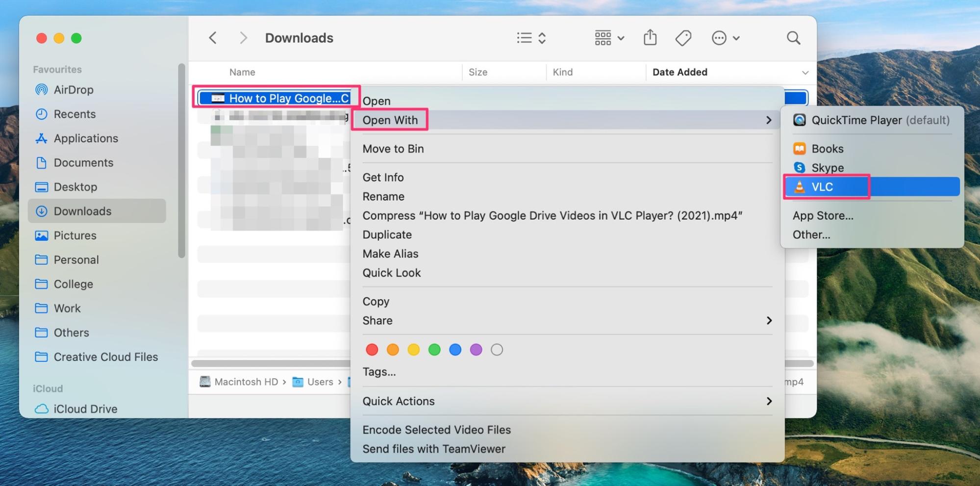980x486 pixels.
Task: Choose VLC in Open With submenu
Action: tap(872, 187)
